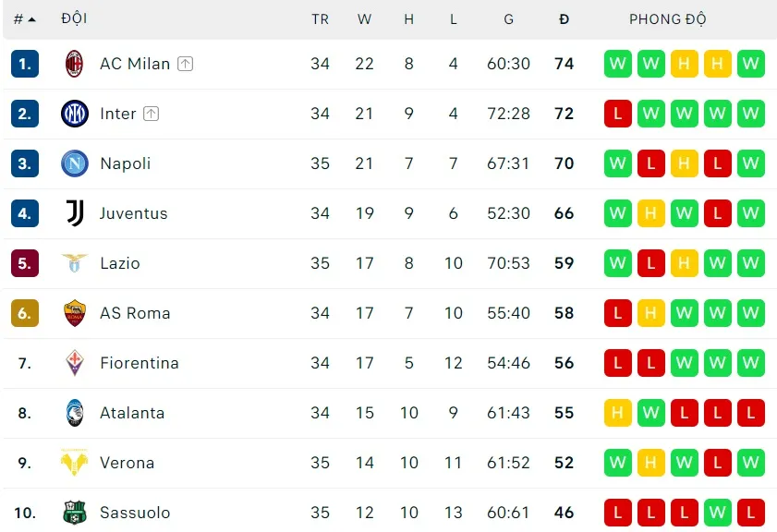Click the red L badge in Inter's form
Viewport: 777px width, 532px height.
pos(617,114)
